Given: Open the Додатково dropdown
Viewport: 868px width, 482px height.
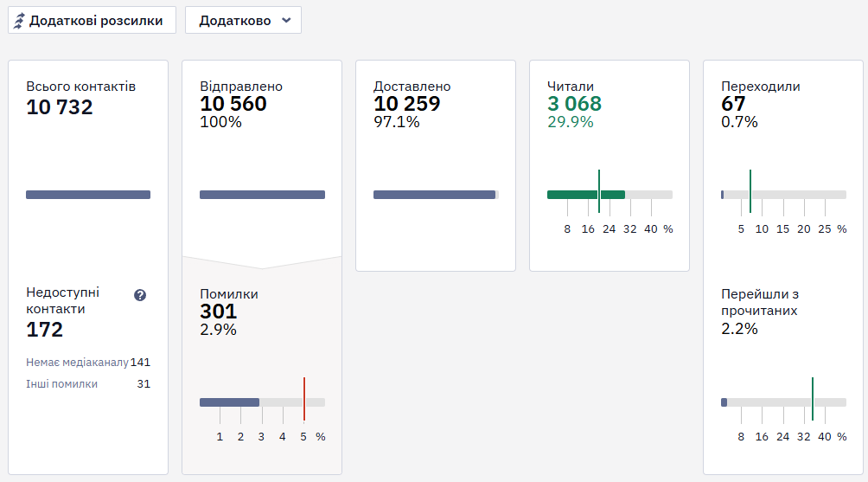Looking at the screenshot, I should coord(243,21).
